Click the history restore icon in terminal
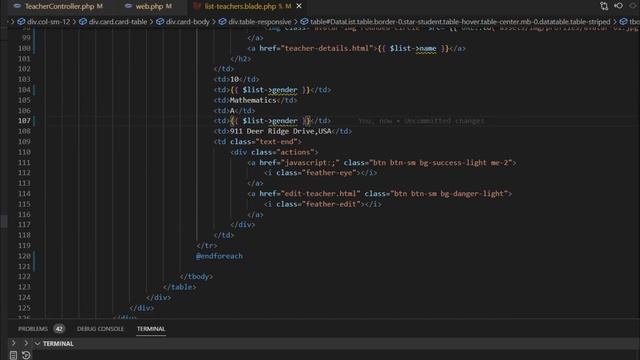This screenshot has width=640, height=360. pyautogui.click(x=27, y=355)
